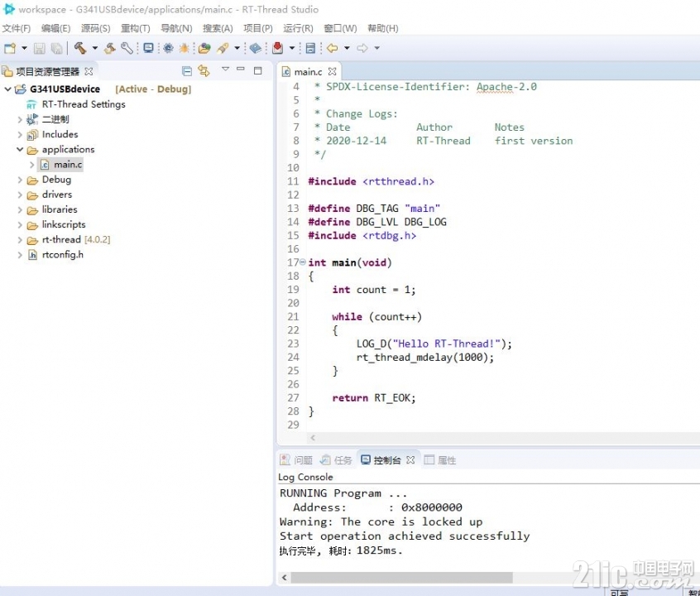700x596 pixels.
Task: Click the Save All icon
Action: pyautogui.click(x=56, y=48)
